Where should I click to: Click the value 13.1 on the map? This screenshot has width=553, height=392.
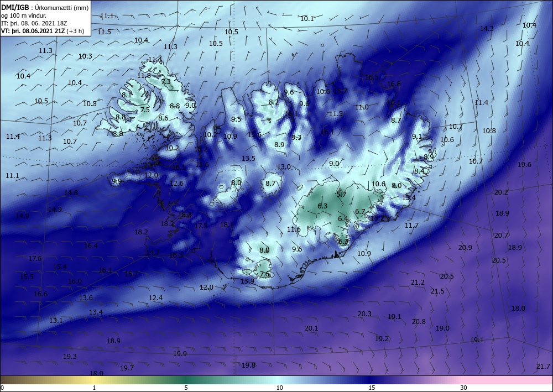tap(56, 321)
